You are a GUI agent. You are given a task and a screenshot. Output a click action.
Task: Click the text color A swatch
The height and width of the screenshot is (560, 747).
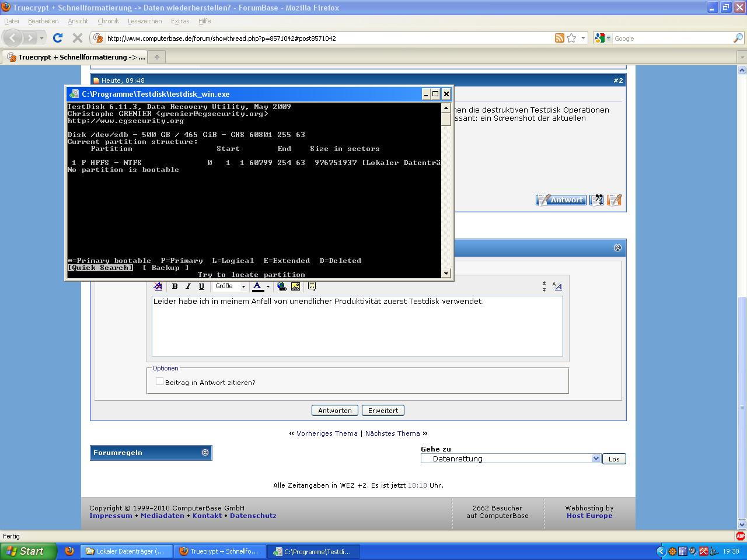click(257, 286)
